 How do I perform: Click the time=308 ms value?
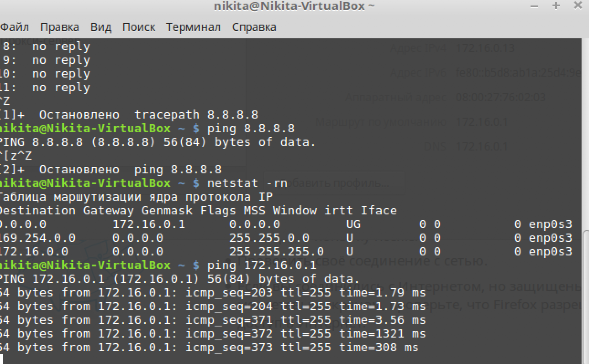(x=379, y=347)
